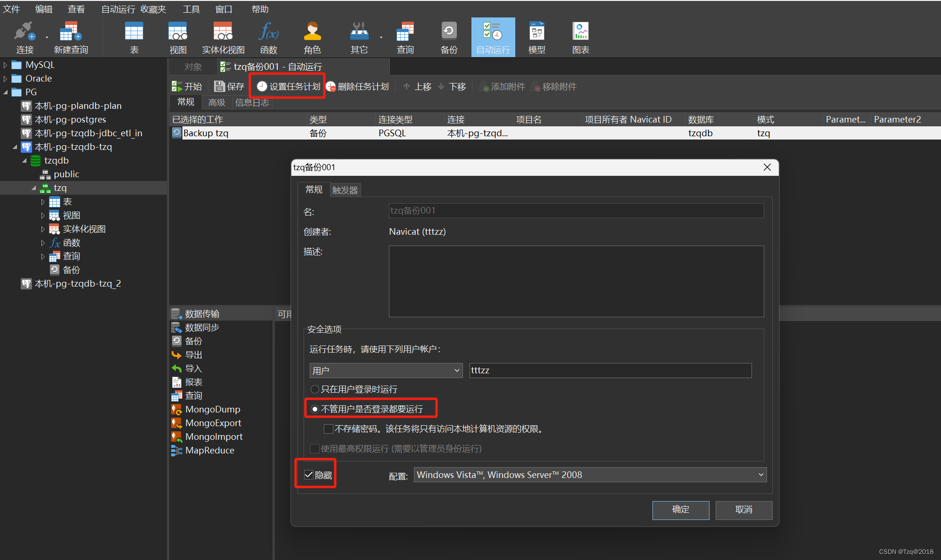This screenshot has height=560, width=941.
Task: Select MongoImport job type
Action: pos(214,437)
